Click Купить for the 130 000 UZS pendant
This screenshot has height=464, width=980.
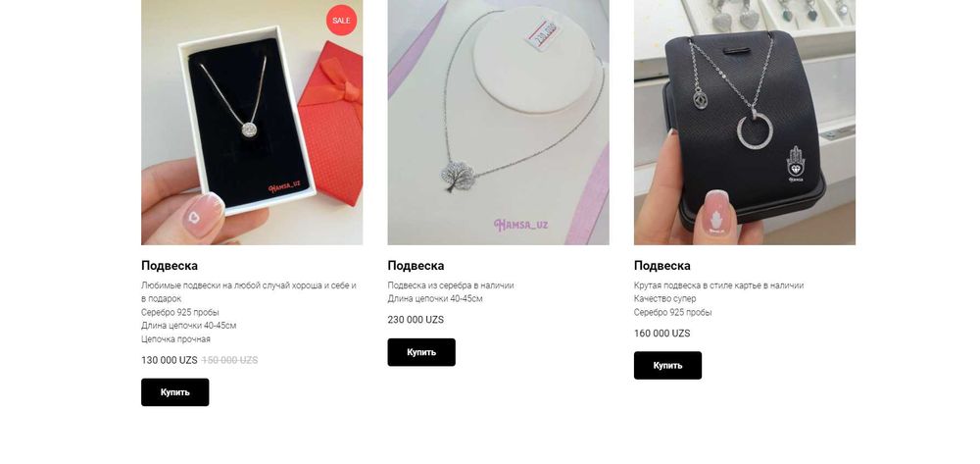pos(175,392)
